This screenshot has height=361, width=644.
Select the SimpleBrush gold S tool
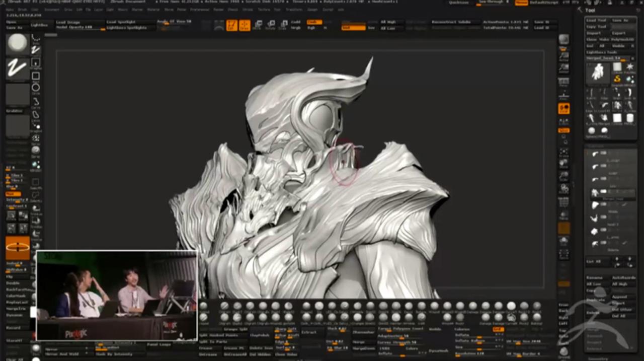click(x=617, y=79)
